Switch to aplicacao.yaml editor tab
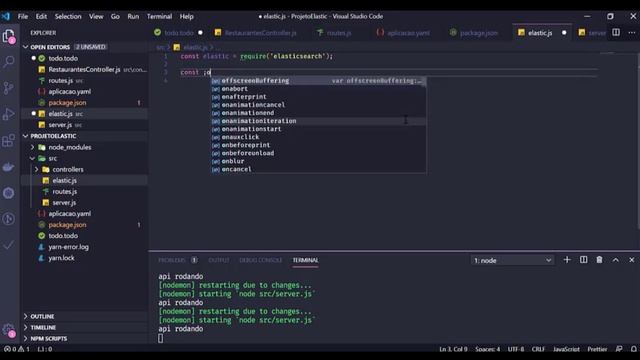 click(x=408, y=33)
